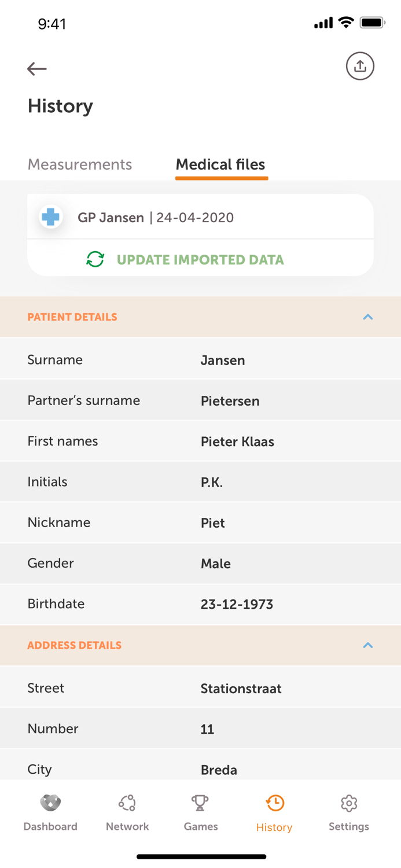
Task: Tap the Gender row showing Male
Action: pos(200,563)
